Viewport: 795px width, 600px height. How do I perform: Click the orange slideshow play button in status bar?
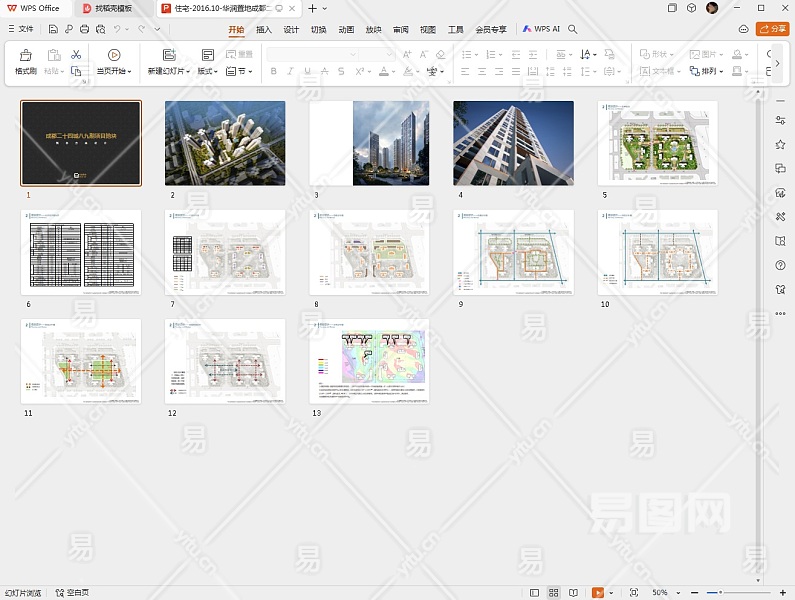[598, 593]
